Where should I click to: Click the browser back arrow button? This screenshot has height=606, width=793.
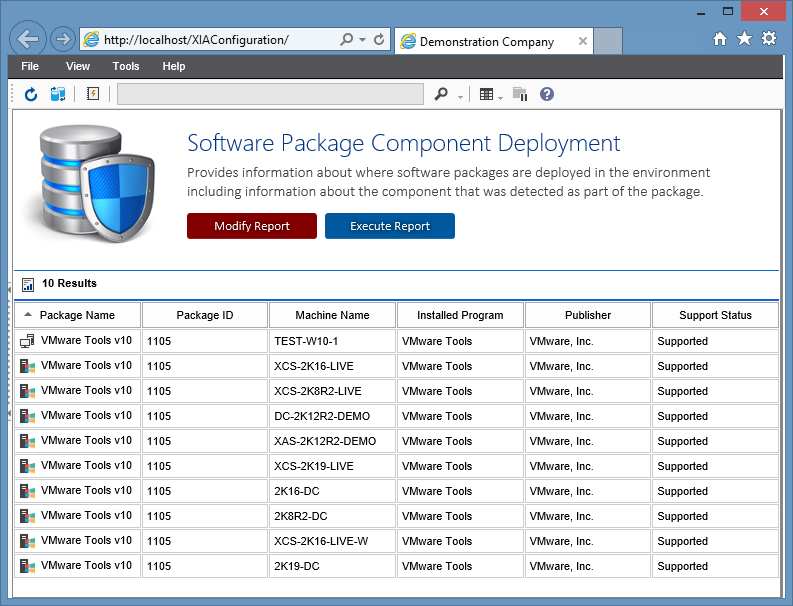point(28,39)
